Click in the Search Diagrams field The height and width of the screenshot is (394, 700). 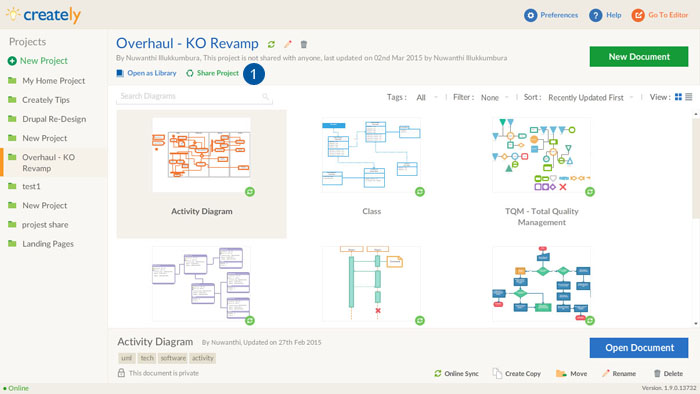pyautogui.click(x=194, y=96)
